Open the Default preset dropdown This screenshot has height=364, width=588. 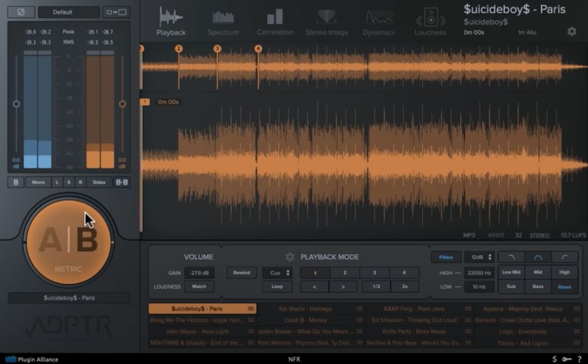pyautogui.click(x=69, y=12)
